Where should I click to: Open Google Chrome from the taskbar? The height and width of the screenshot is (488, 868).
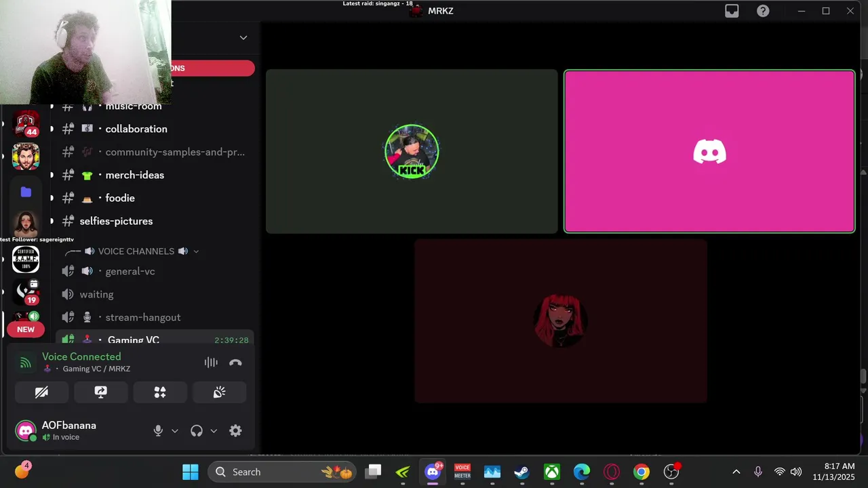(642, 472)
